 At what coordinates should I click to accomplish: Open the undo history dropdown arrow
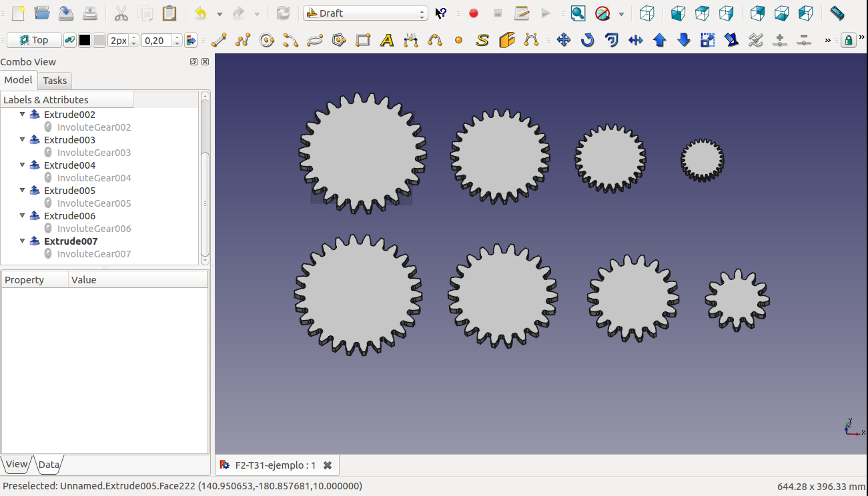click(x=220, y=14)
